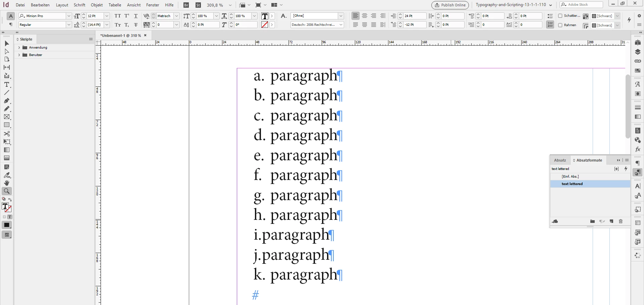
Task: Toggle numbered list button
Action: pyautogui.click(x=550, y=25)
